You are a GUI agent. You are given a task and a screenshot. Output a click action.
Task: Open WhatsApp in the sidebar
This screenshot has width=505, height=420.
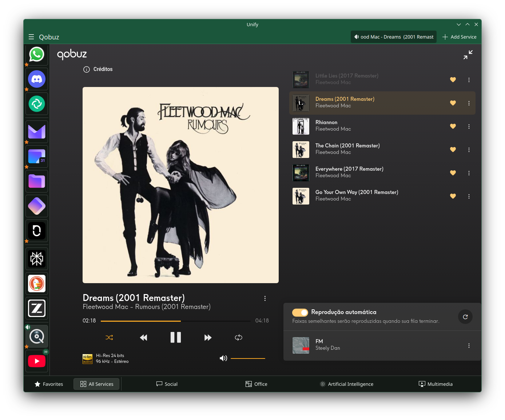[37, 55]
